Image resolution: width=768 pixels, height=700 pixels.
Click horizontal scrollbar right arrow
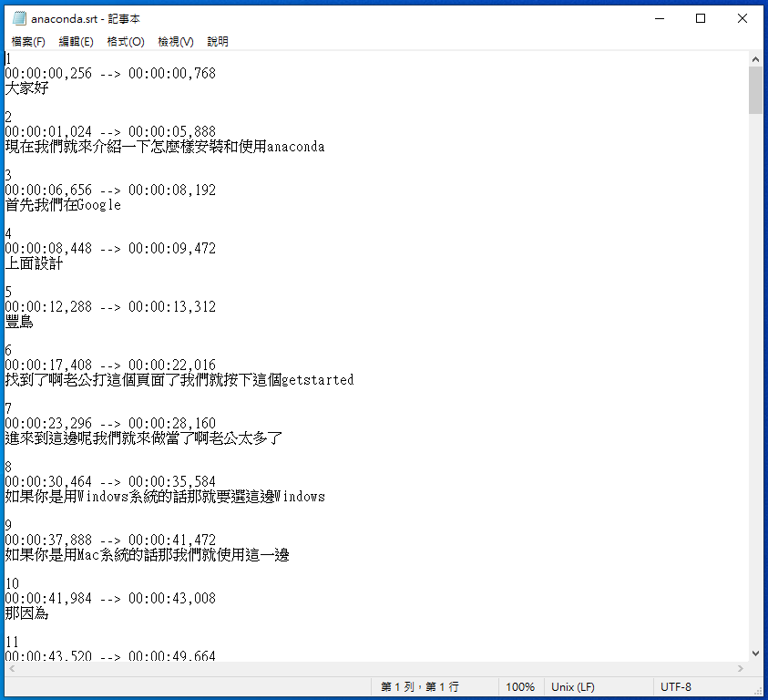pos(741,669)
